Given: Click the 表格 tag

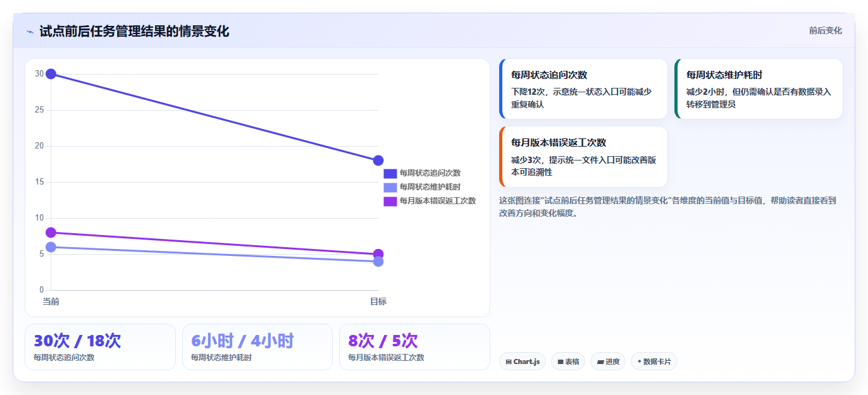Looking at the screenshot, I should [568, 362].
